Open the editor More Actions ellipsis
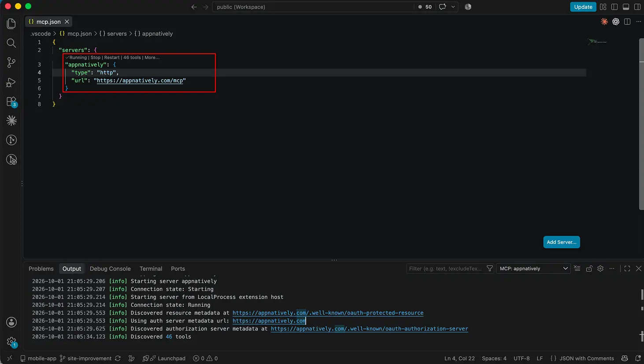 pyautogui.click(x=639, y=22)
